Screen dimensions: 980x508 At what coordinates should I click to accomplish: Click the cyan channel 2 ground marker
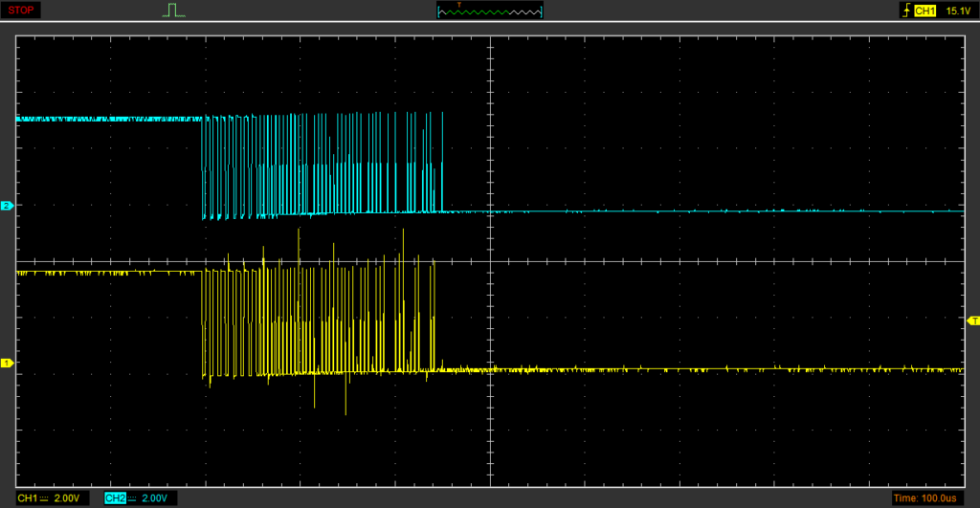tap(7, 206)
